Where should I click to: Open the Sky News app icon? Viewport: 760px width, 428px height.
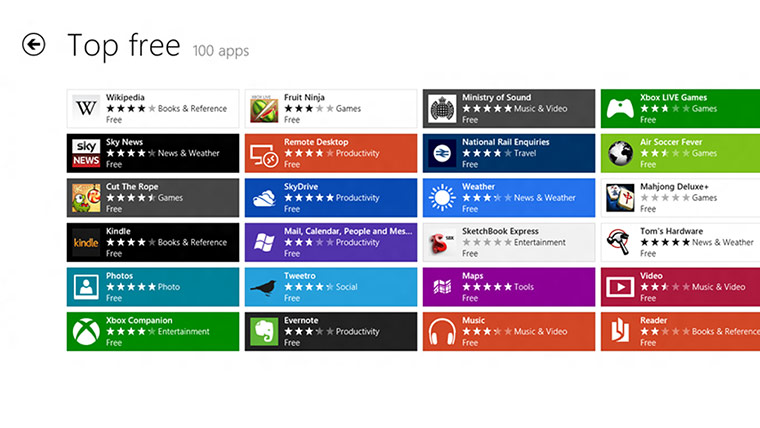pos(86,153)
